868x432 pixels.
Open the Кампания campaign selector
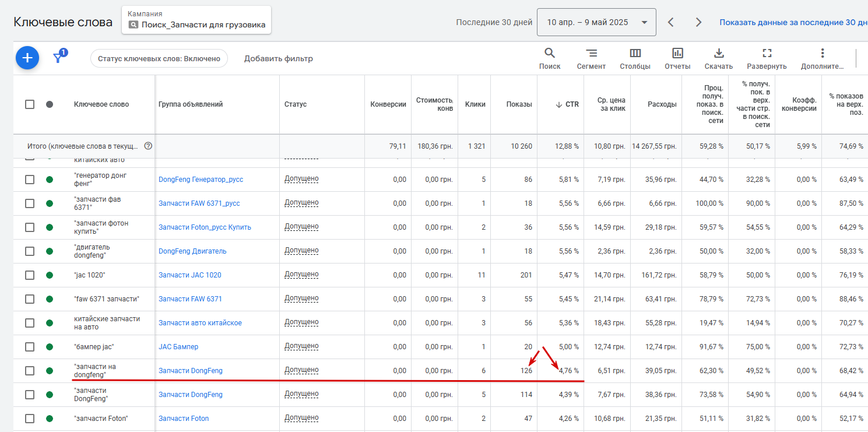point(196,20)
